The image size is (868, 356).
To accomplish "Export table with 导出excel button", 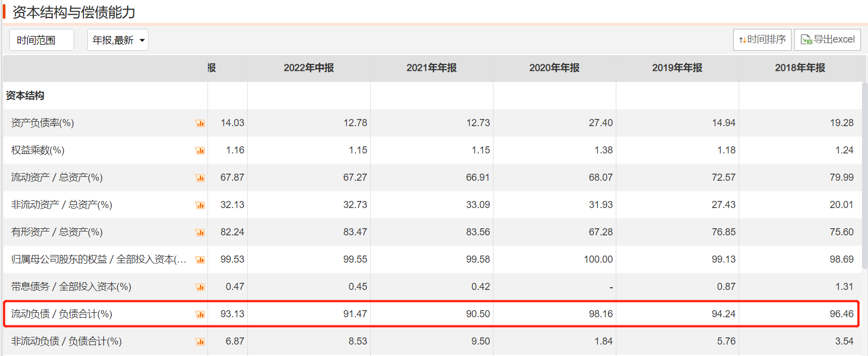I will point(828,40).
